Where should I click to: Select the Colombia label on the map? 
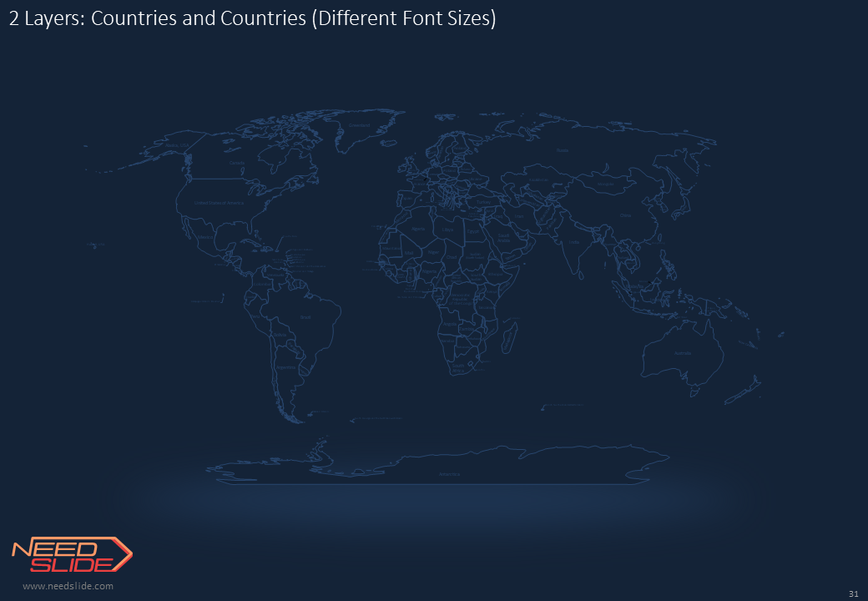262,285
